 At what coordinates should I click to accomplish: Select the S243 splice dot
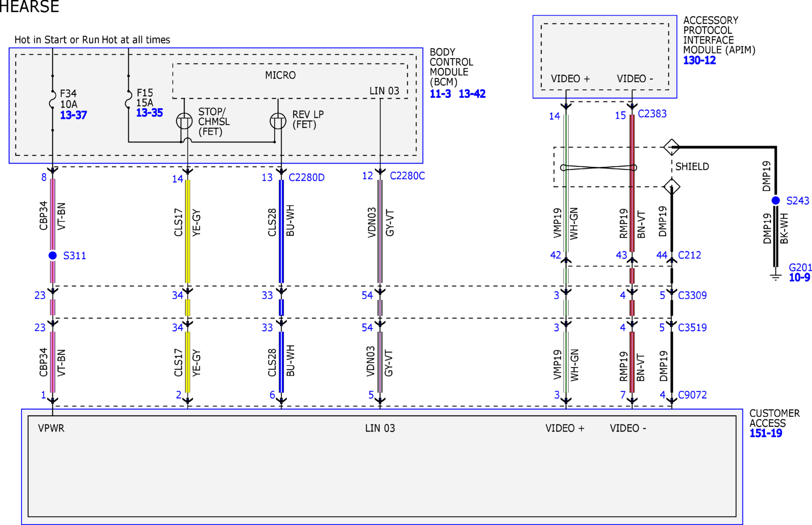[775, 200]
